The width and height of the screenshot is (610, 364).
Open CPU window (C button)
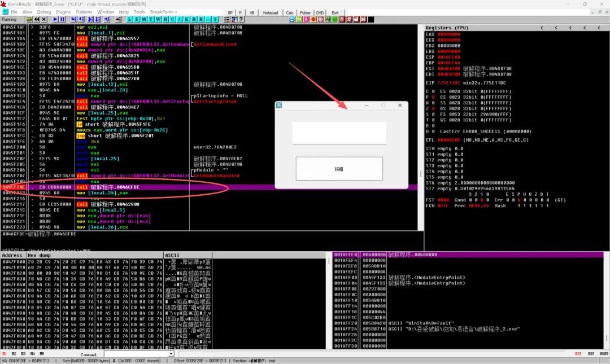(172, 19)
